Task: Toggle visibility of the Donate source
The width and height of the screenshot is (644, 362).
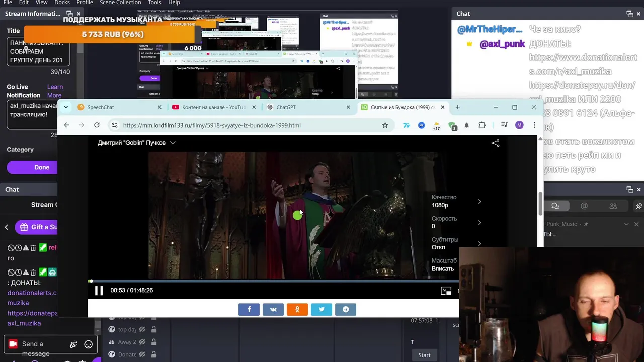Action: point(142,354)
